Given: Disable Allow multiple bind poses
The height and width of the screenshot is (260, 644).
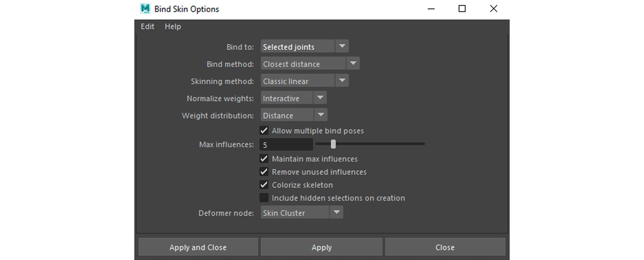Looking at the screenshot, I should (x=264, y=131).
